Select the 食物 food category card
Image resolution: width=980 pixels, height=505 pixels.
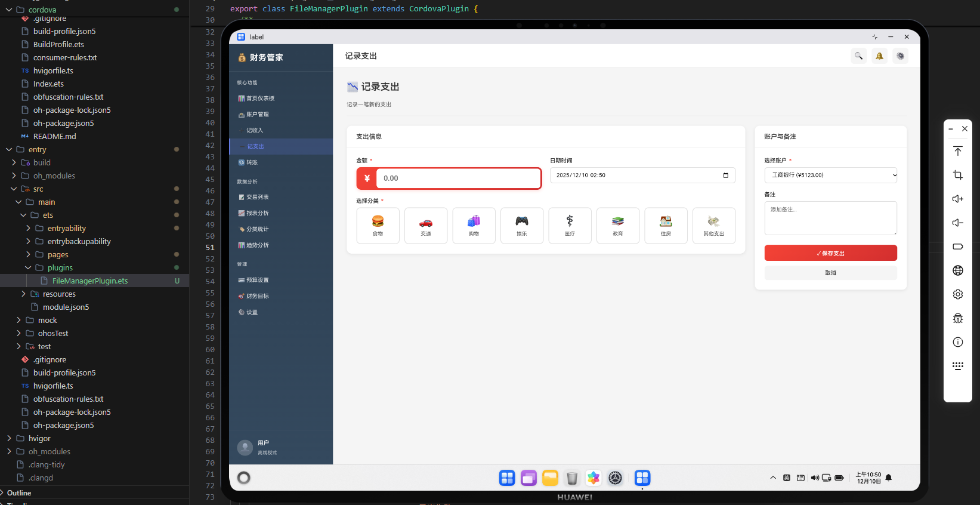378,226
